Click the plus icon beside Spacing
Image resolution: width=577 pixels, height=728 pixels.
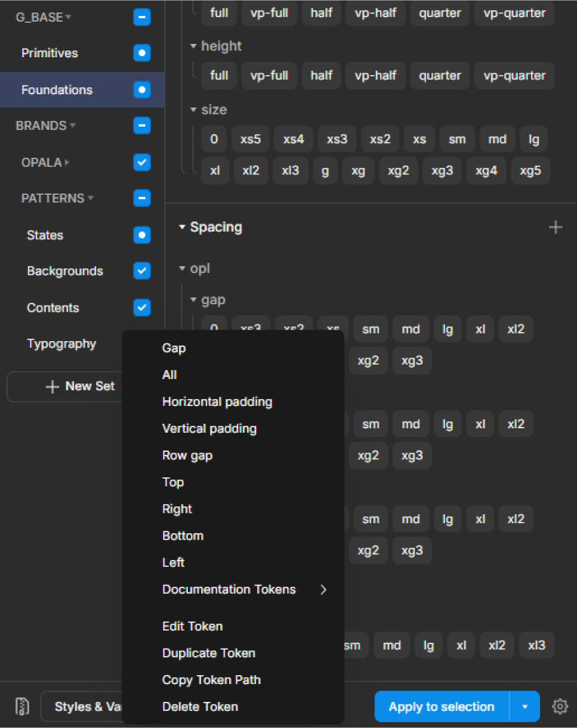(555, 227)
